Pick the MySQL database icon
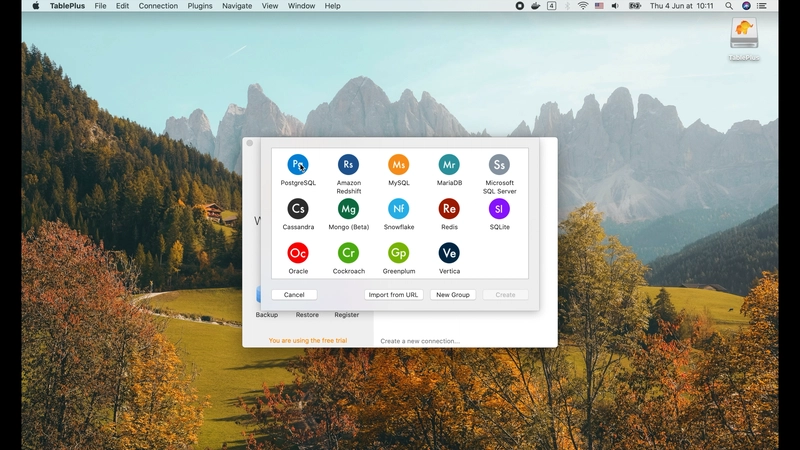Viewport: 800px width, 450px height. tap(398, 165)
